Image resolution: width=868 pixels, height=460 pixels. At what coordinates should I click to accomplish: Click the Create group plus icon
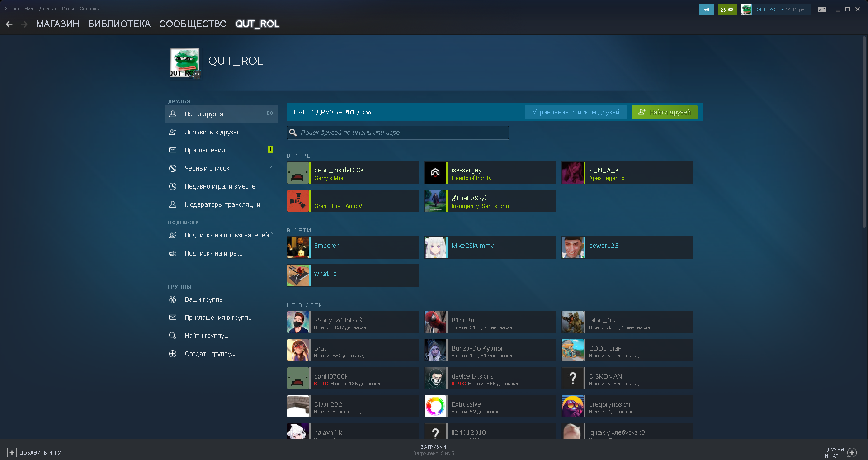tap(173, 354)
